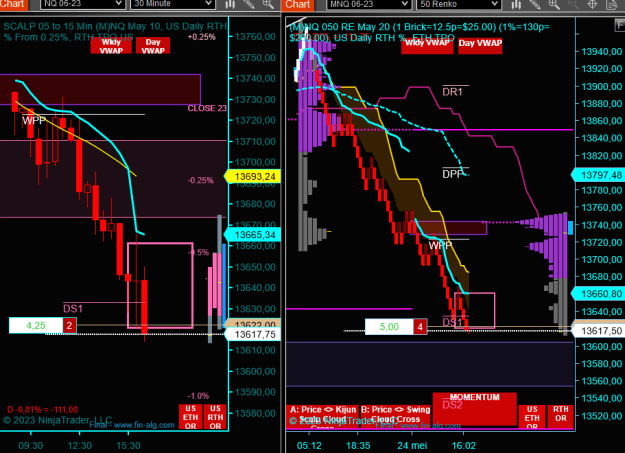
Task: Select the Chart tab of the MNQ window
Action: 298,4
